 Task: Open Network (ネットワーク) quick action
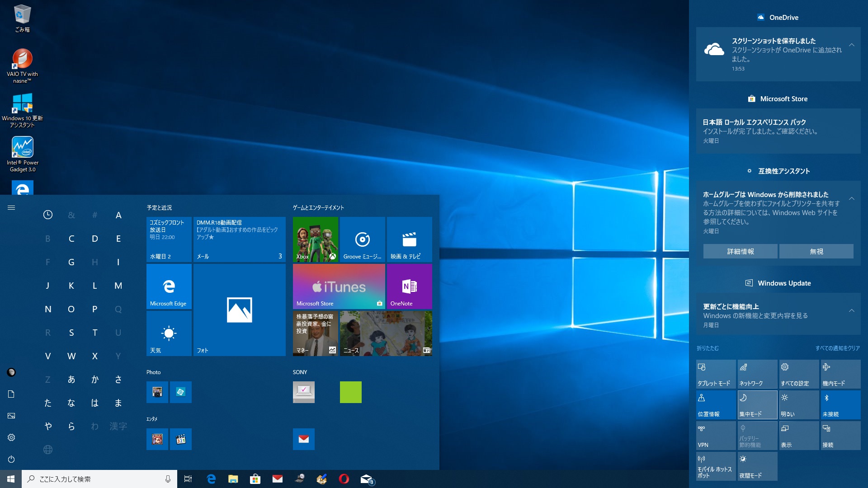click(x=758, y=374)
